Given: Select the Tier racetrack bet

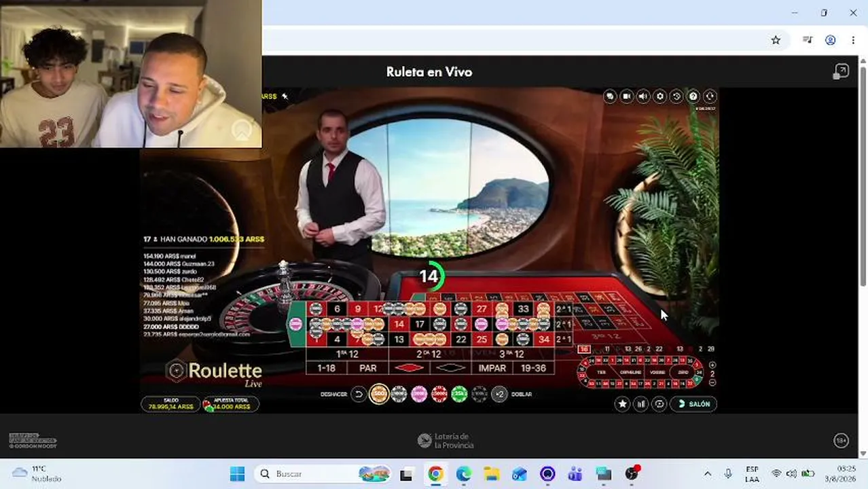Looking at the screenshot, I should [x=601, y=372].
